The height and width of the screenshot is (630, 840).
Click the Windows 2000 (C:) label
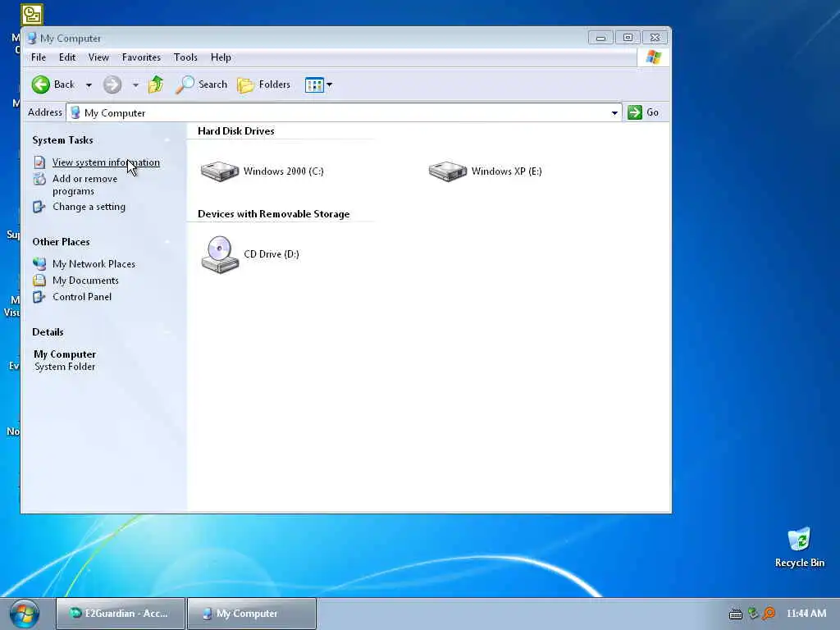(283, 171)
